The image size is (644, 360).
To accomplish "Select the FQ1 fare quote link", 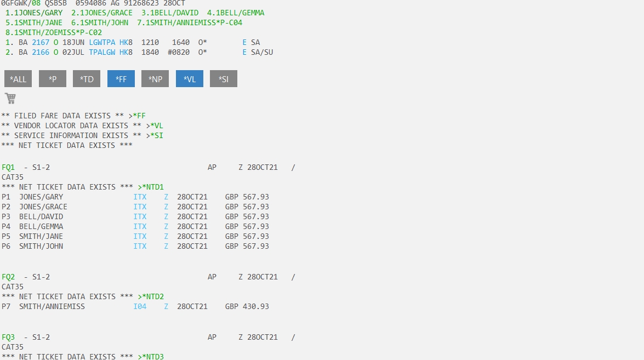I will (8, 168).
